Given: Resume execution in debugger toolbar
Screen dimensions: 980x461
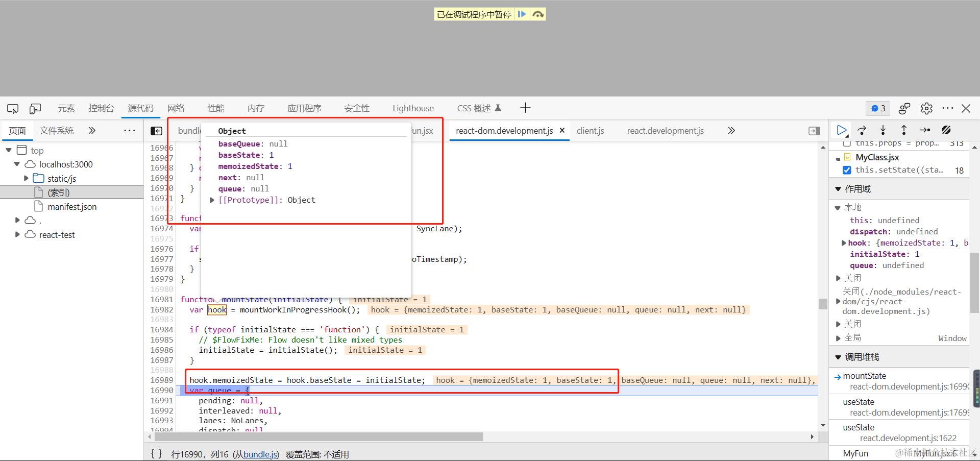Looking at the screenshot, I should coord(842,130).
